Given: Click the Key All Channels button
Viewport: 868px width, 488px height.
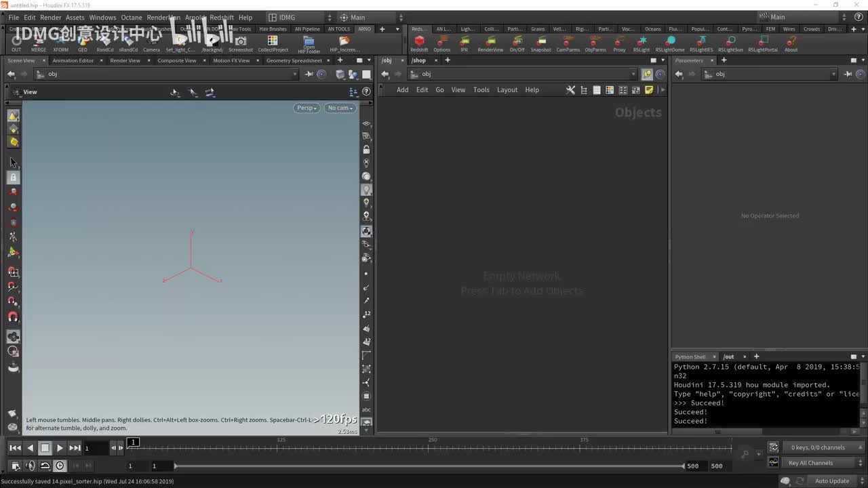Looking at the screenshot, I should tap(810, 463).
